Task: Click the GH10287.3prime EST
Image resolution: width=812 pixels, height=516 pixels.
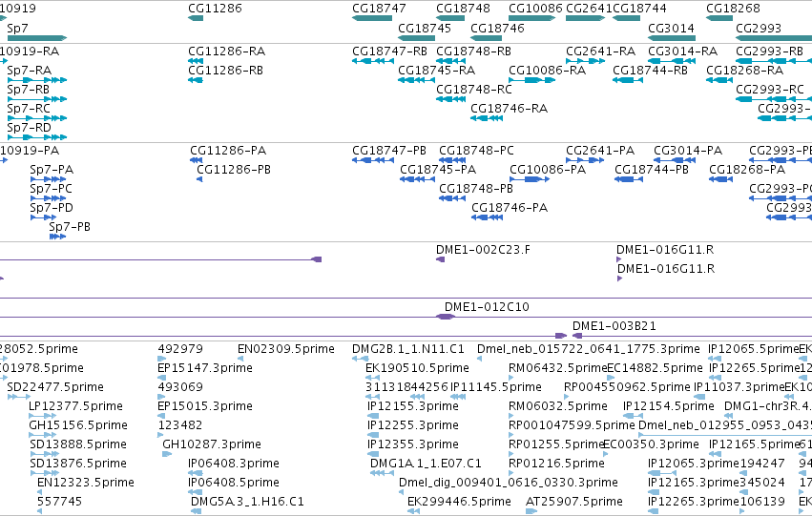Action: click(212, 444)
